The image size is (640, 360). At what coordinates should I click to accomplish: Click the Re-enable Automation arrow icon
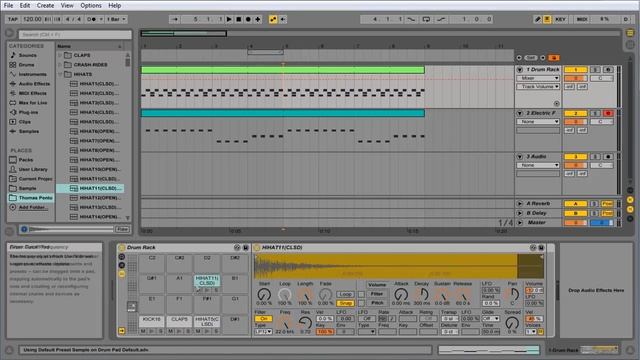tap(283, 19)
